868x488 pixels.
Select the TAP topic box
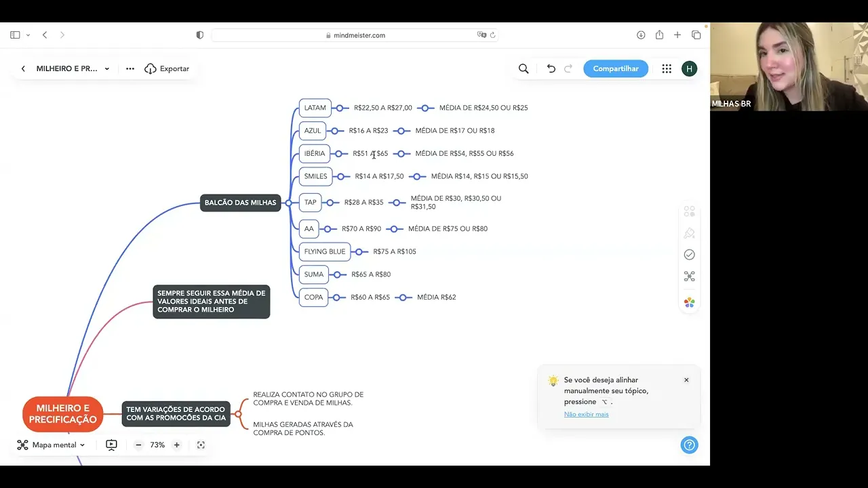tap(310, 203)
